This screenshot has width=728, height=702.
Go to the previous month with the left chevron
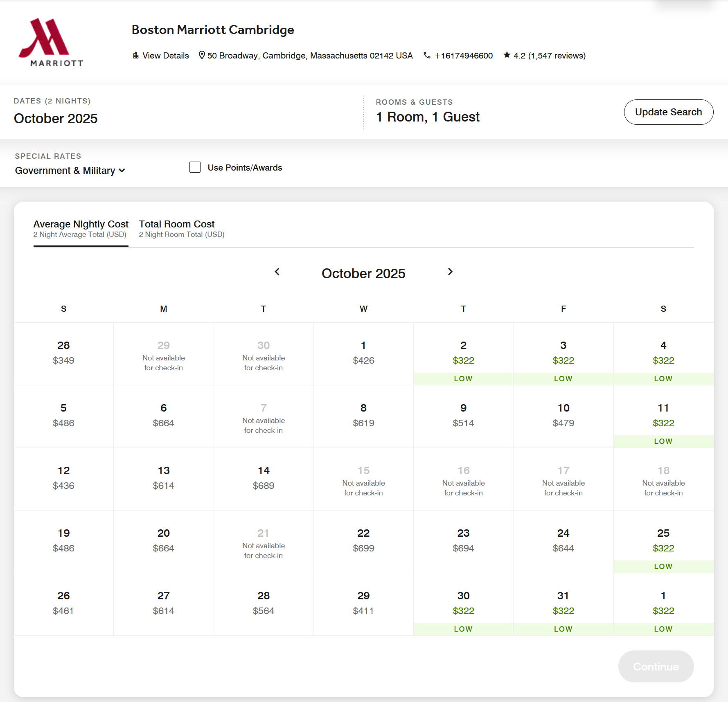277,272
